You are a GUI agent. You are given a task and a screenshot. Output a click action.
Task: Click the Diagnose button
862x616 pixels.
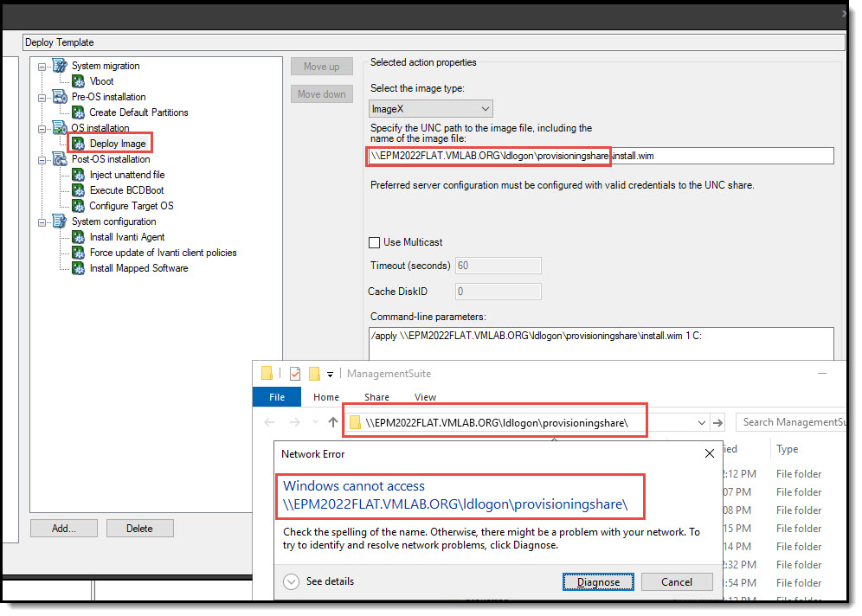click(598, 581)
